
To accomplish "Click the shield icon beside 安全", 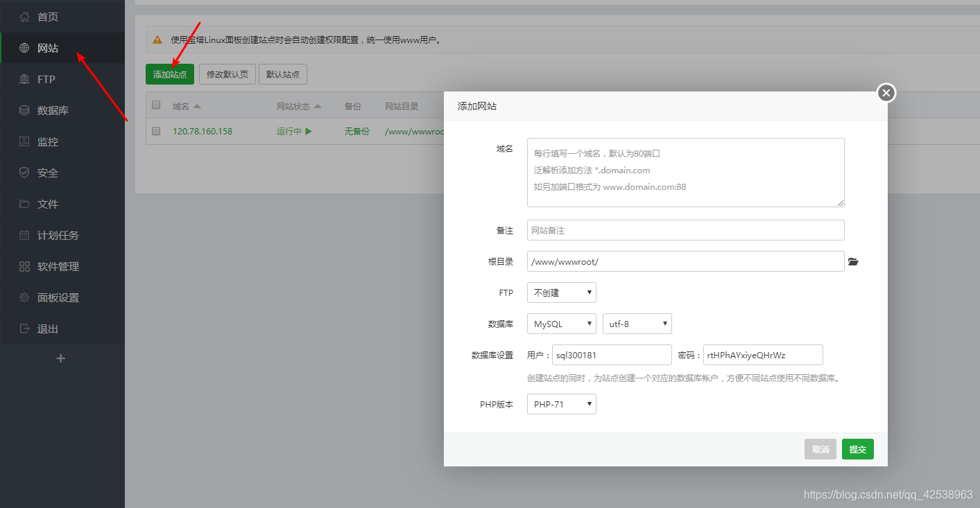I will (x=24, y=173).
